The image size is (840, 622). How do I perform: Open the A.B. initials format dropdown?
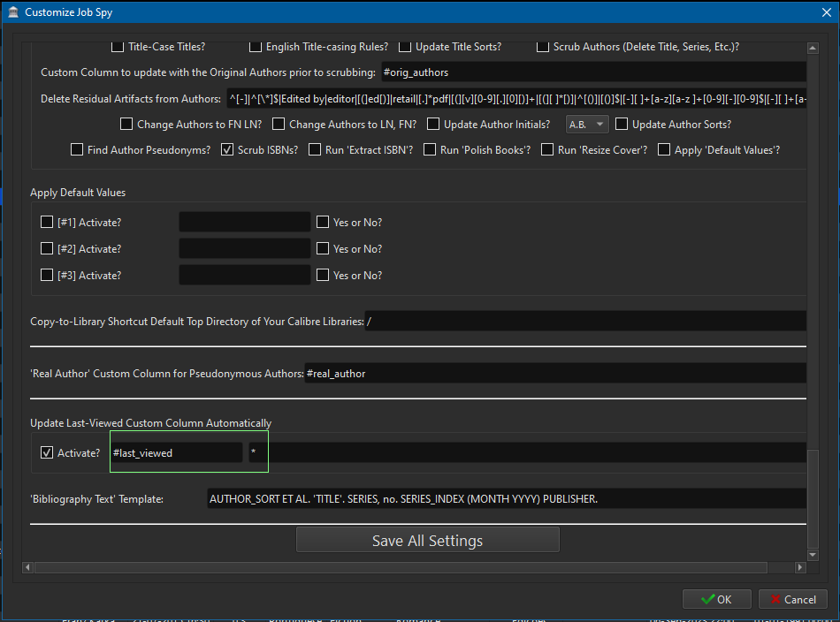(x=586, y=125)
